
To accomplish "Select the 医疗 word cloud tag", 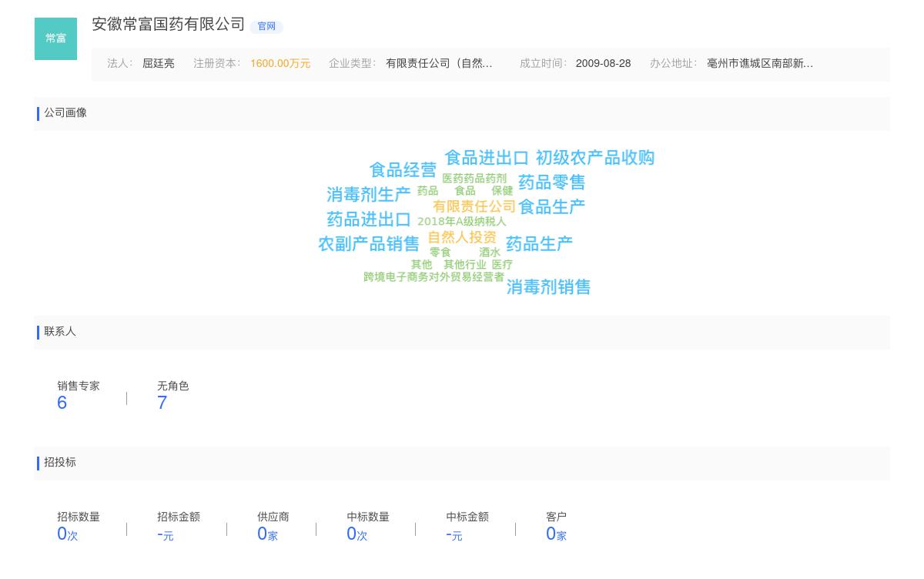I will tap(502, 264).
